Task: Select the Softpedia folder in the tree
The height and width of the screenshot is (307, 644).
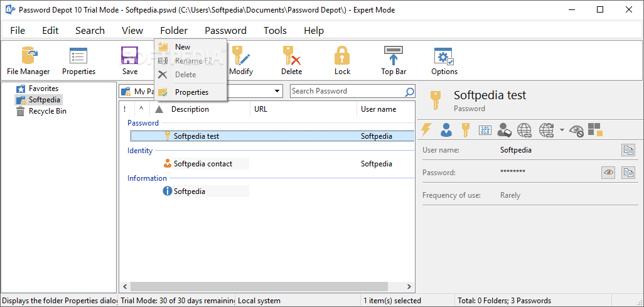Action: click(x=39, y=100)
